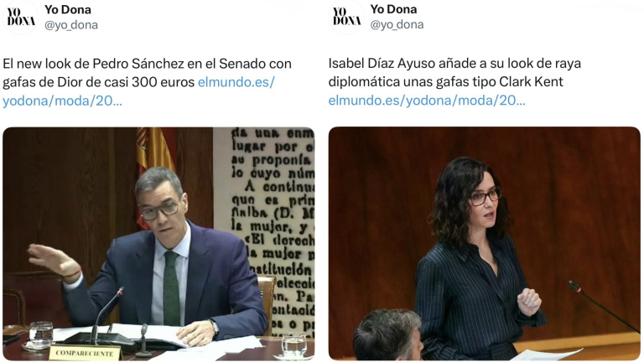644x362 pixels.
Task: Click second line of elmundo.es link, left tweet
Action: (62, 101)
